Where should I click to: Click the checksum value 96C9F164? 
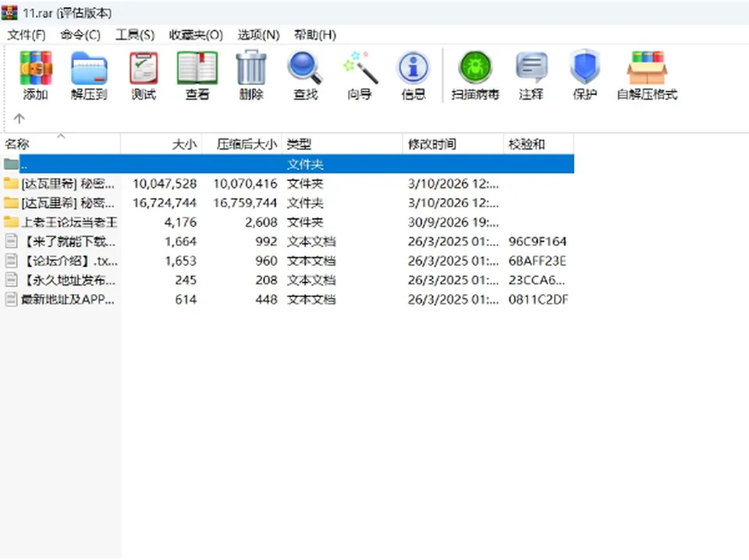pyautogui.click(x=538, y=242)
